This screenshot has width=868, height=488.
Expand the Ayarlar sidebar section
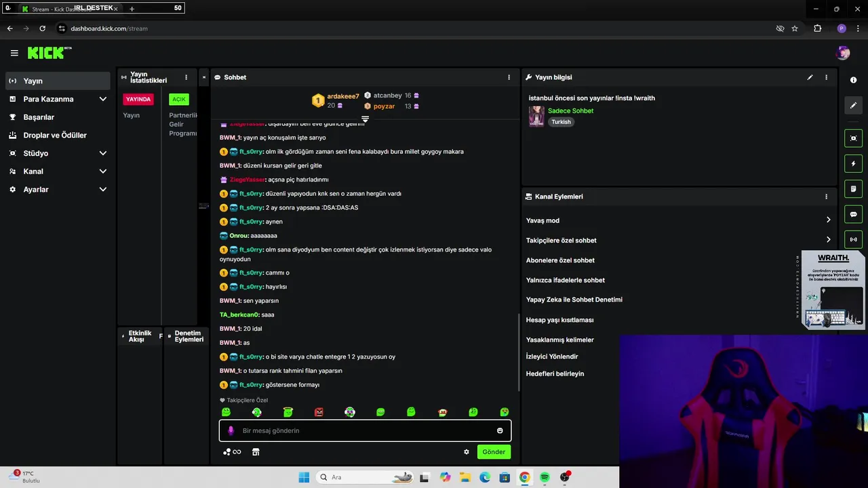[x=102, y=190]
